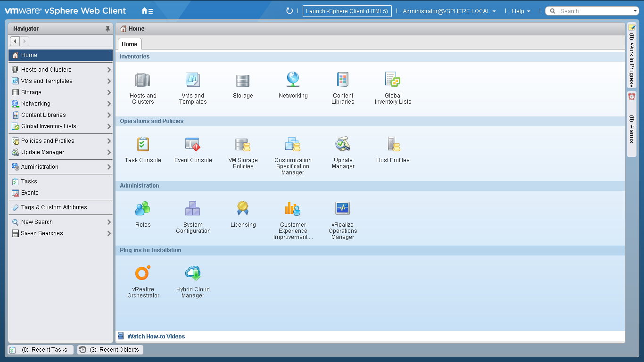Open vRealize Orchestrator plug-in icon
The width and height of the screenshot is (644, 362).
[143, 274]
